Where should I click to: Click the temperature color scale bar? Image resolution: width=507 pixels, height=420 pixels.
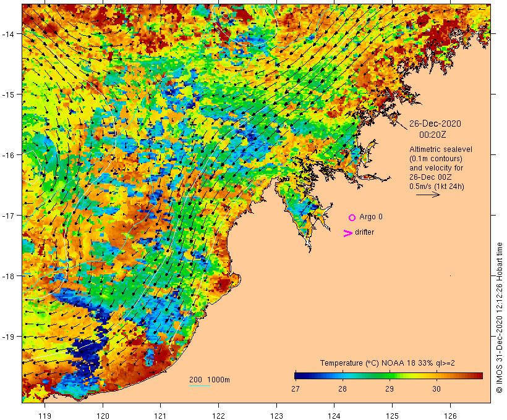[x=388, y=376]
